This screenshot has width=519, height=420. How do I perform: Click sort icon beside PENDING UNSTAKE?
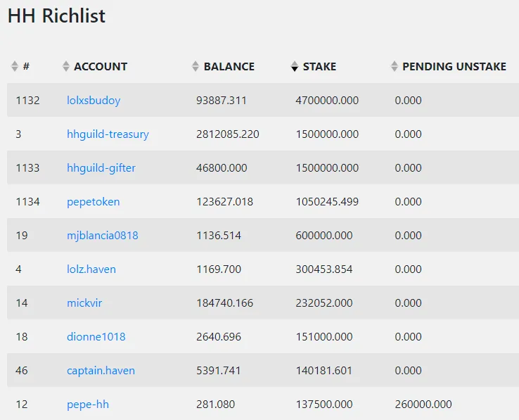[x=395, y=67]
